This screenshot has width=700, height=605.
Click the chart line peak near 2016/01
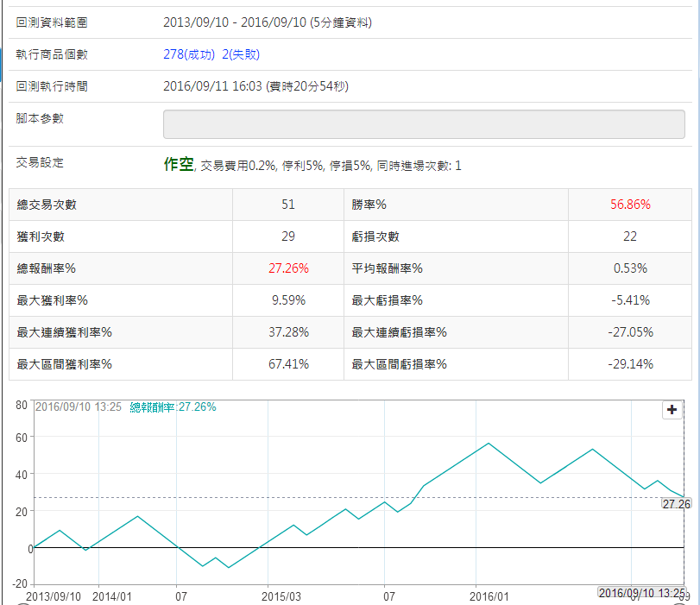(x=489, y=444)
